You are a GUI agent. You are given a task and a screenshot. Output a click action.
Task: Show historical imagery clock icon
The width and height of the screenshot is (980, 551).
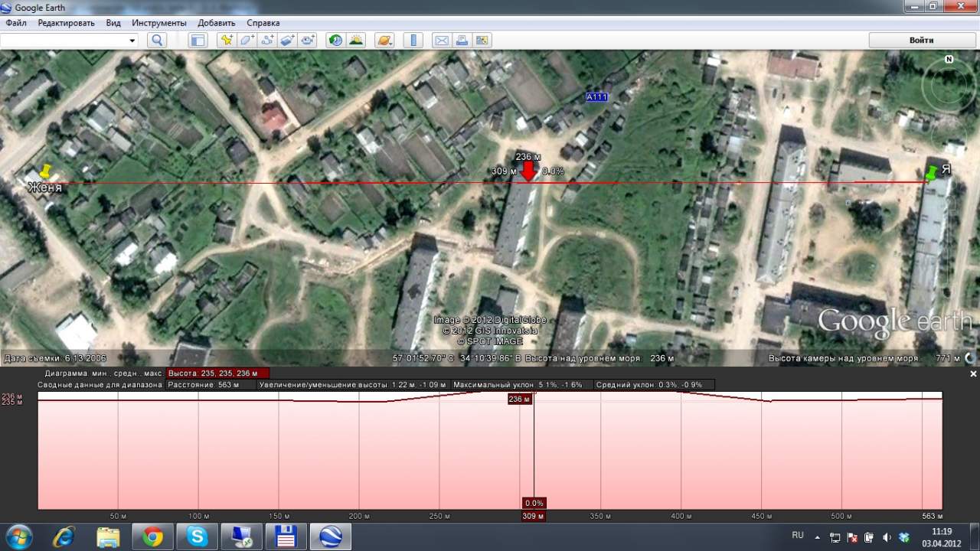(335, 41)
